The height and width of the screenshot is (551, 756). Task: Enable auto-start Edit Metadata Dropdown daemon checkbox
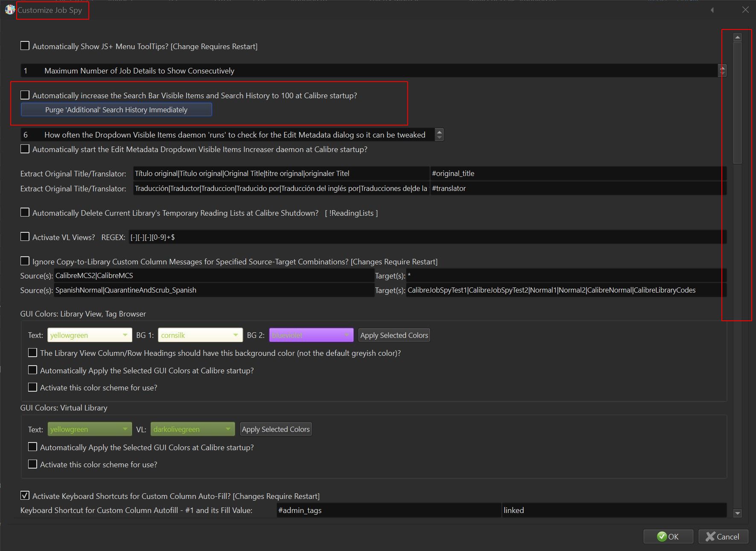[x=25, y=149]
